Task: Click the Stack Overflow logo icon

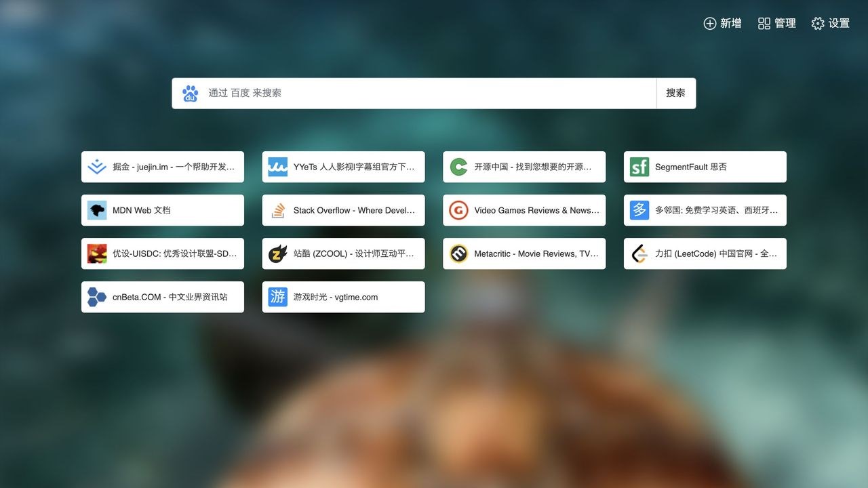Action: click(x=278, y=210)
